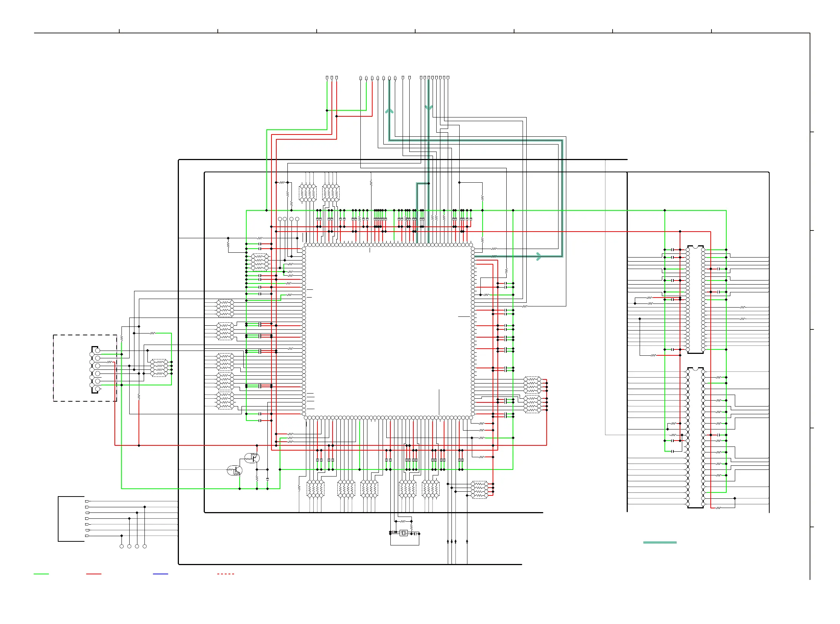
Task: Click the dashed-outline connector box on the left
Action: pos(85,368)
